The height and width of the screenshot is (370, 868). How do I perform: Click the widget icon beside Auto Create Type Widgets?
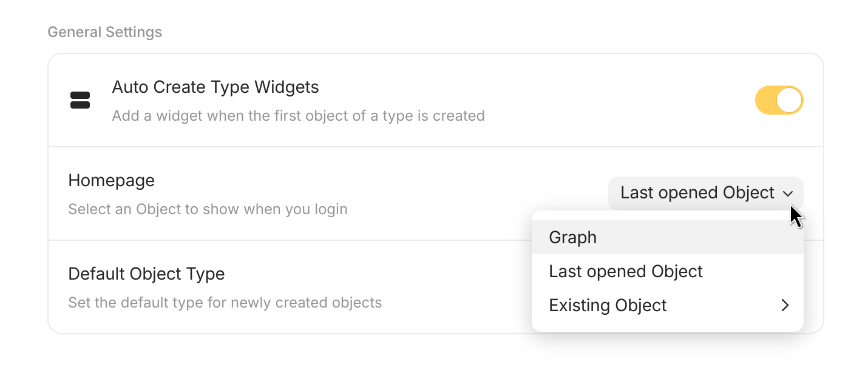coord(80,101)
